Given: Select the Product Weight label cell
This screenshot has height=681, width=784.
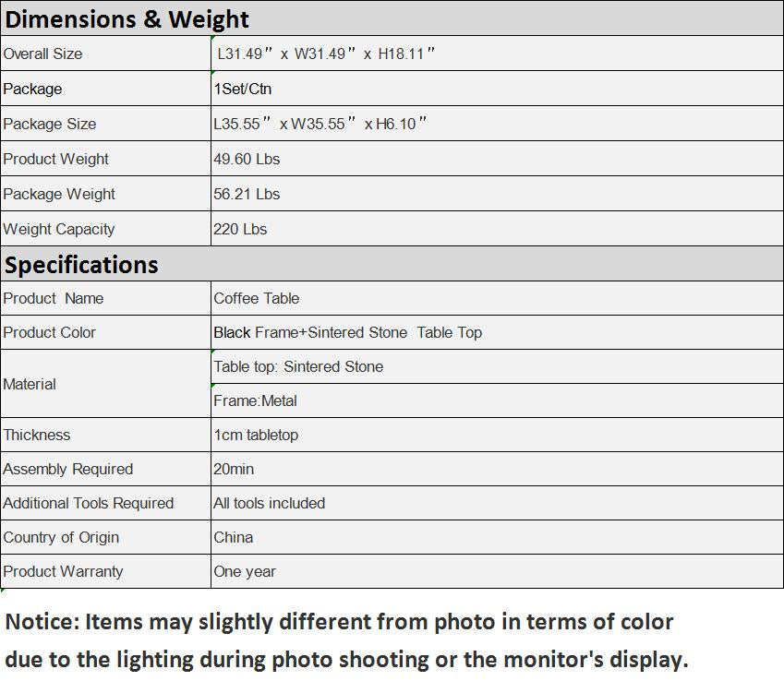Looking at the screenshot, I should pos(56,160).
